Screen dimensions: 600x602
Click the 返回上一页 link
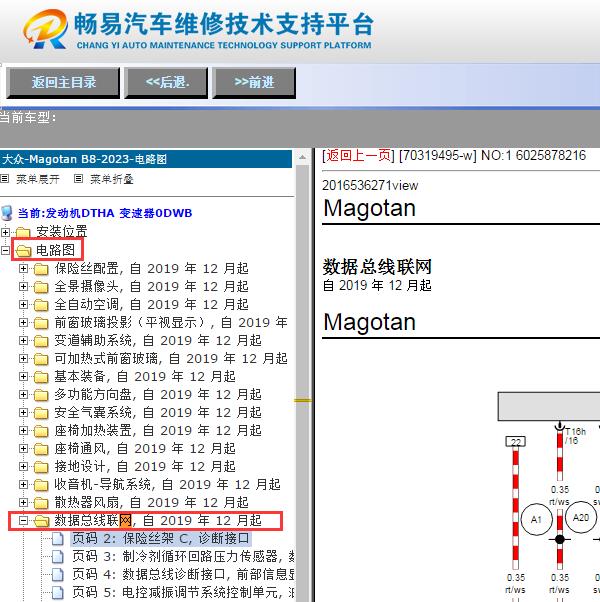pos(359,155)
